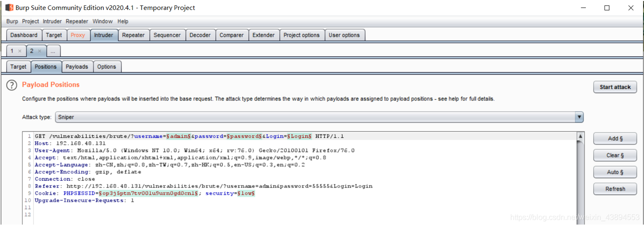Switch to the Extender tab
The height and width of the screenshot is (226, 644).
[x=264, y=35]
